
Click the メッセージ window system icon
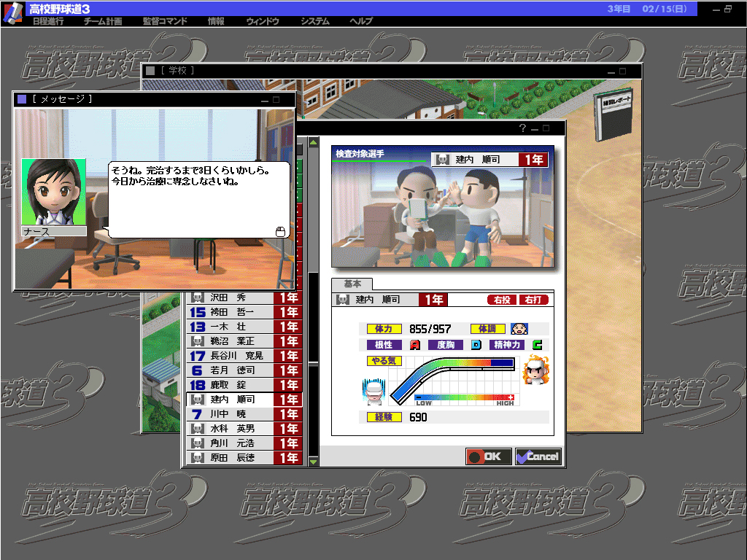[x=21, y=99]
